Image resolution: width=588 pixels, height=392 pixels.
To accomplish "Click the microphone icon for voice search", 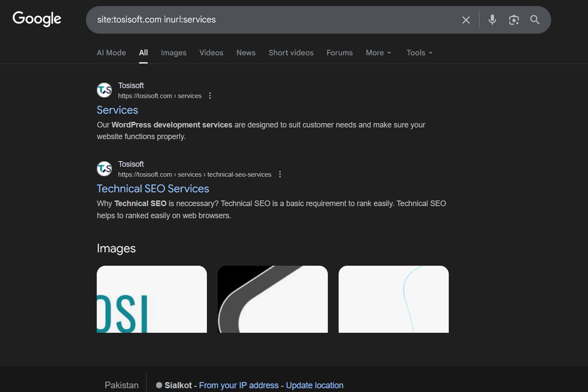I will (492, 20).
